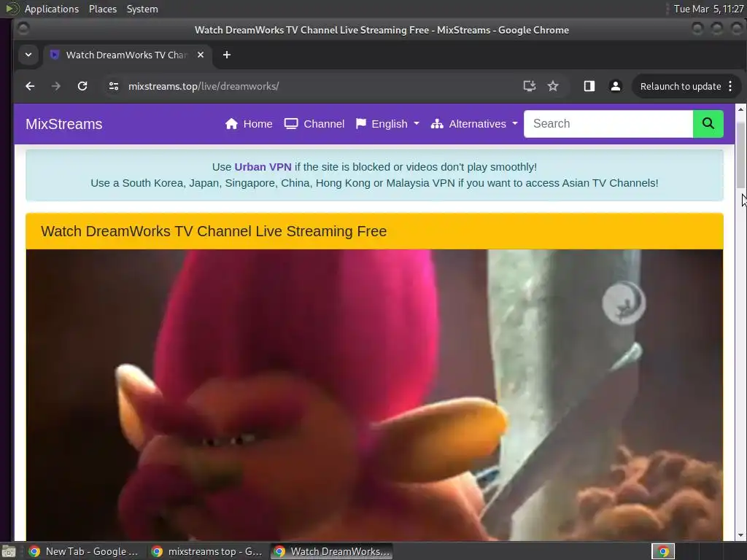This screenshot has width=747, height=560.
Task: Open the System menu
Action: tap(142, 9)
